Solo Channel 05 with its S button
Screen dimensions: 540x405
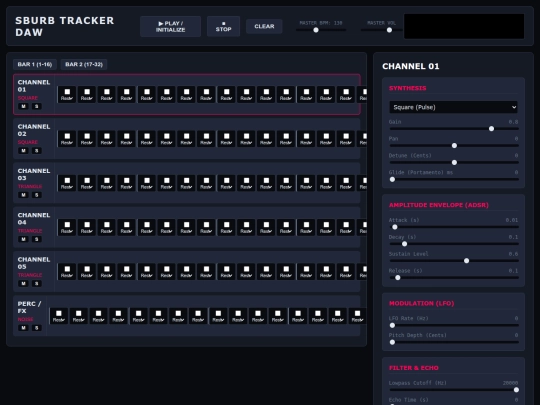pos(37,284)
